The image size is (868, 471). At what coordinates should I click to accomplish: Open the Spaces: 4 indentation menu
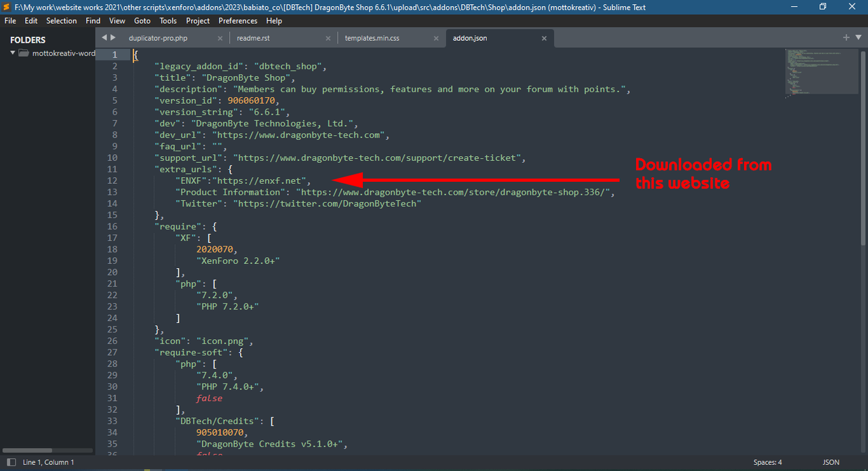tap(768, 462)
